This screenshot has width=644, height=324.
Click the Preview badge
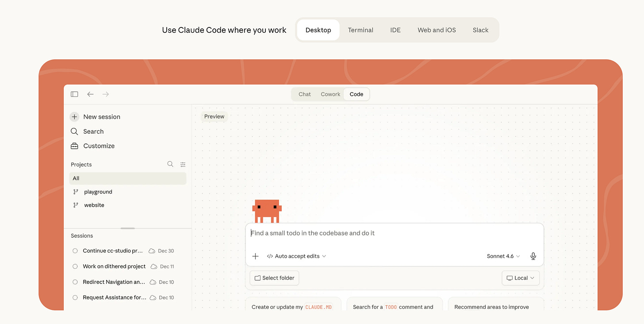click(215, 116)
